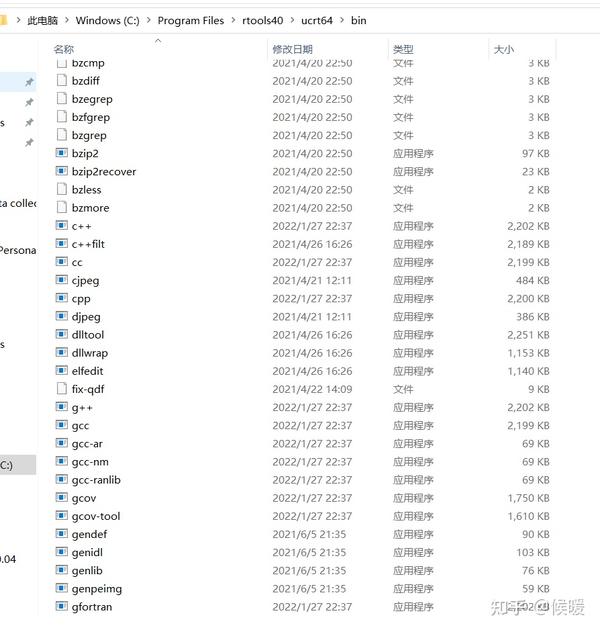Select C: drive in navigation pane

(x=17, y=465)
